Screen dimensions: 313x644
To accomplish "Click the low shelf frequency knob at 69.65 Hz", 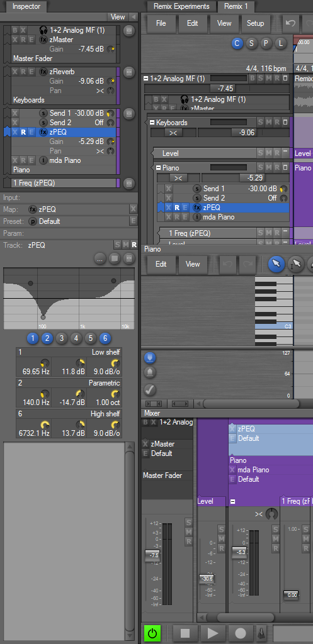I will [45, 363].
